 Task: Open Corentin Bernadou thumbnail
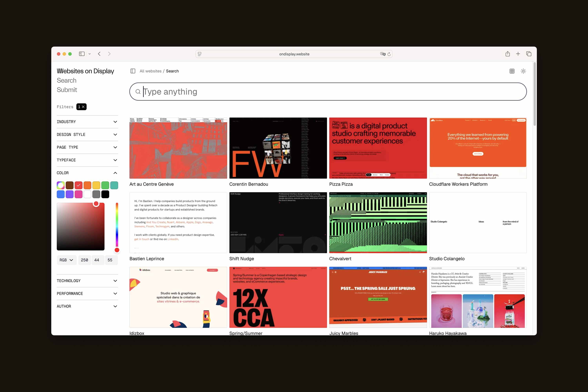pos(278,148)
